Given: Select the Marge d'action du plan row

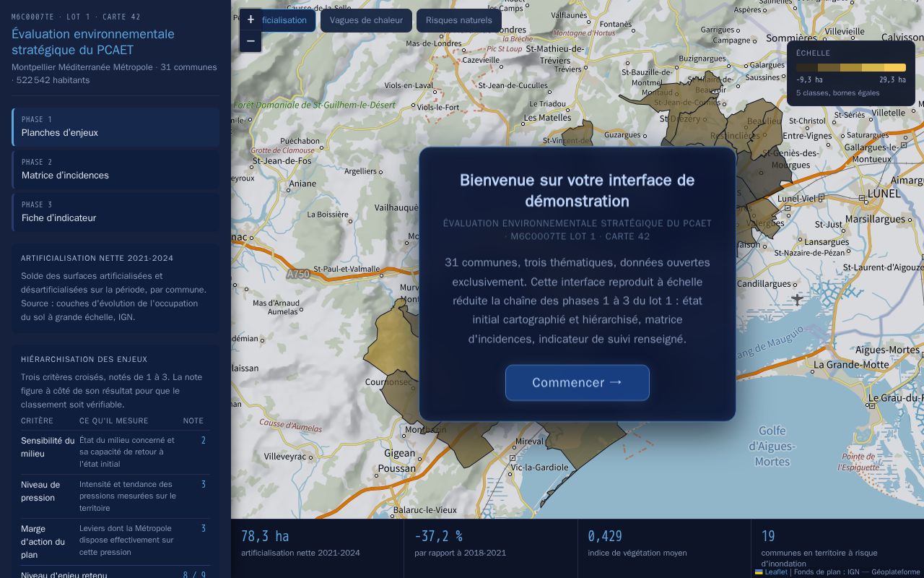Looking at the screenshot, I should [x=115, y=542].
